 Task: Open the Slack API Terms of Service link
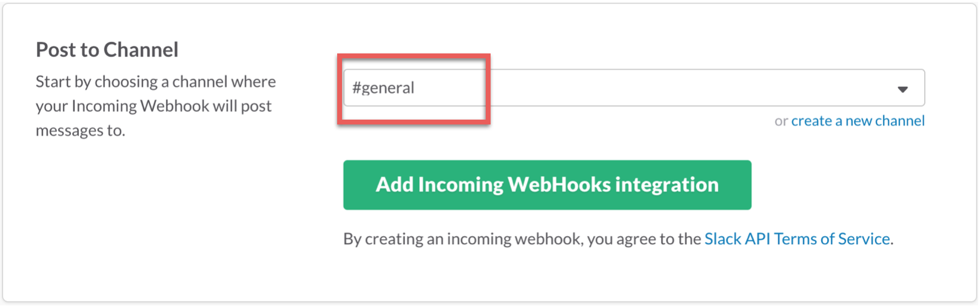pyautogui.click(x=797, y=239)
